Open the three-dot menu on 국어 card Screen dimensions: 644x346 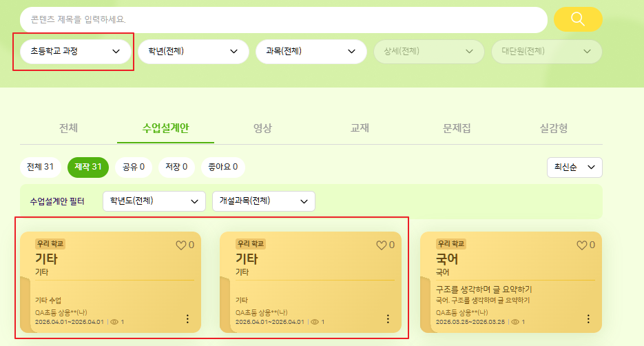[x=588, y=318]
